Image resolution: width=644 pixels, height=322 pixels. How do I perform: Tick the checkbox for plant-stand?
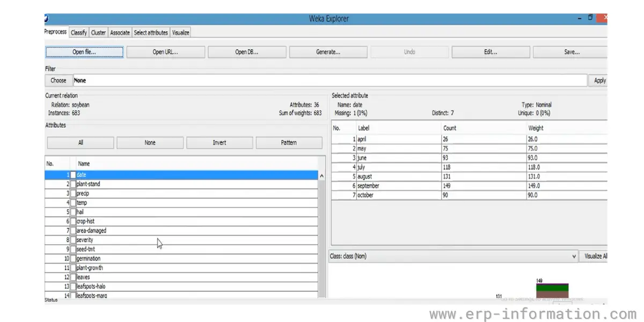pyautogui.click(x=73, y=184)
